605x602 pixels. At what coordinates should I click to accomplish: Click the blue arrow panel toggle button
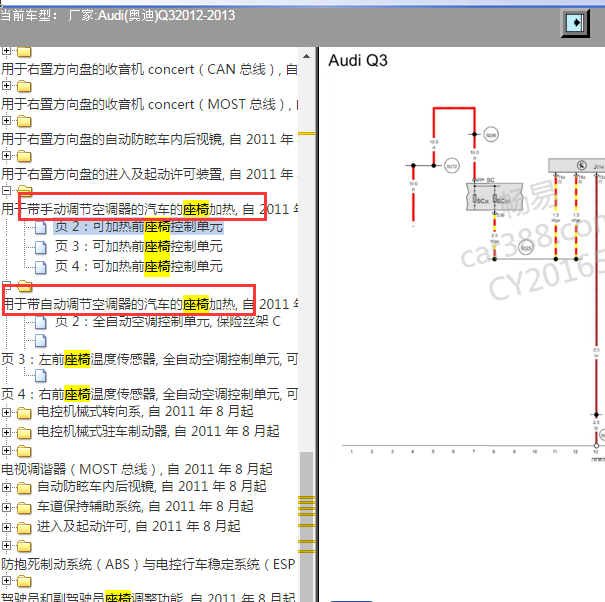pos(575,23)
